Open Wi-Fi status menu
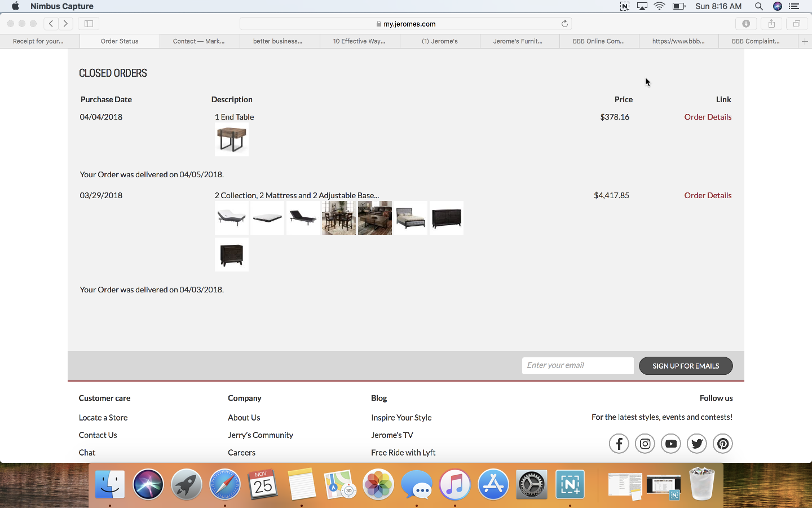 660,6
